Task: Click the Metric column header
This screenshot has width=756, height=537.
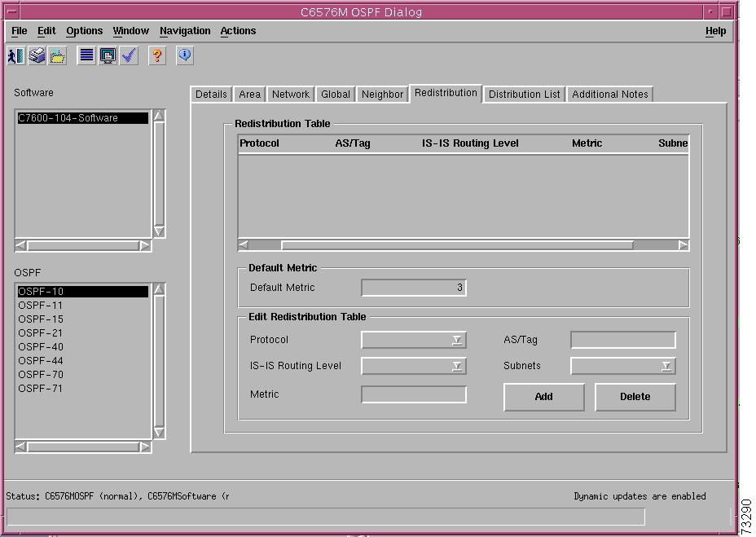Action: (x=587, y=143)
